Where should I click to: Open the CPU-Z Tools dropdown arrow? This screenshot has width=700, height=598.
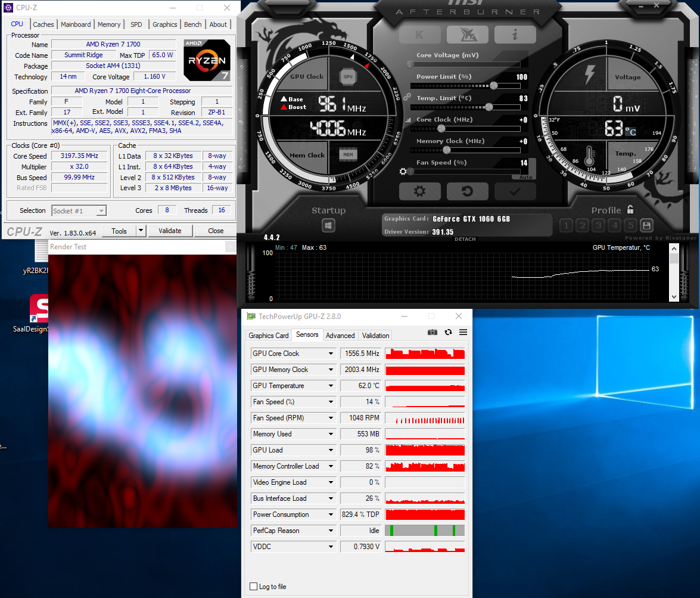point(141,231)
